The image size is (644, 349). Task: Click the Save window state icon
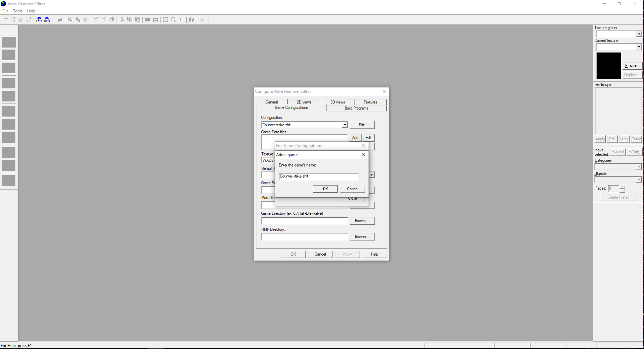point(47,20)
